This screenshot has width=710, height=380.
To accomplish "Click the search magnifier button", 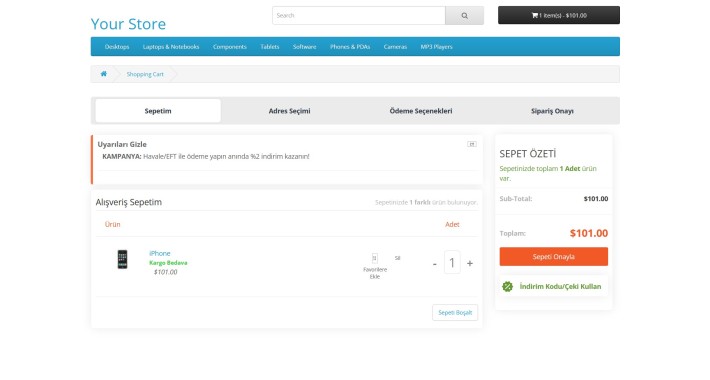I will coord(464,15).
